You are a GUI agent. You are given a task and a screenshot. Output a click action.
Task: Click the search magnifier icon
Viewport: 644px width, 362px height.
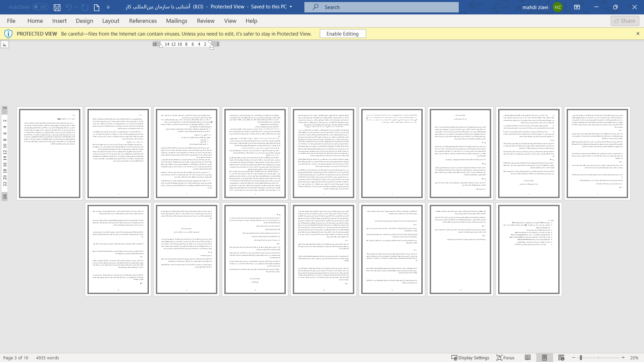tap(315, 7)
